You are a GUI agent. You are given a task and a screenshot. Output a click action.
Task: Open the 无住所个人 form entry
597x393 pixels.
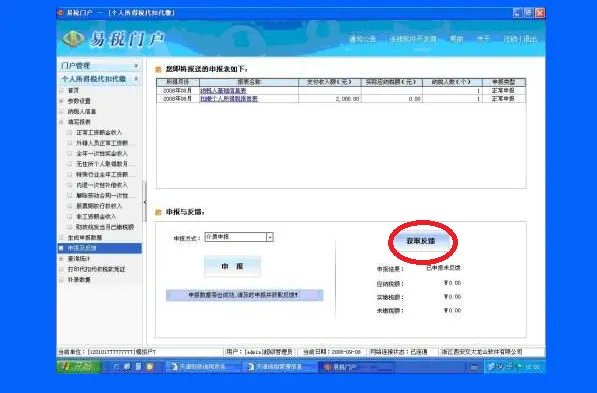101,164
